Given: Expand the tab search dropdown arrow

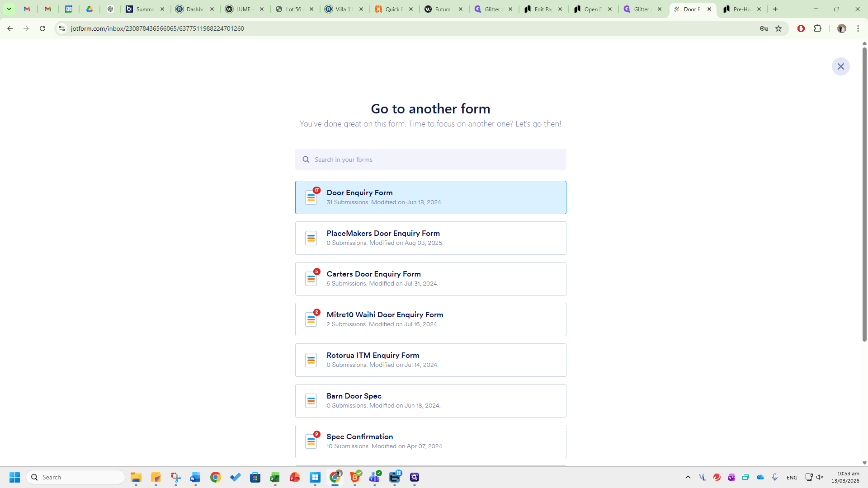Looking at the screenshot, I should point(9,9).
